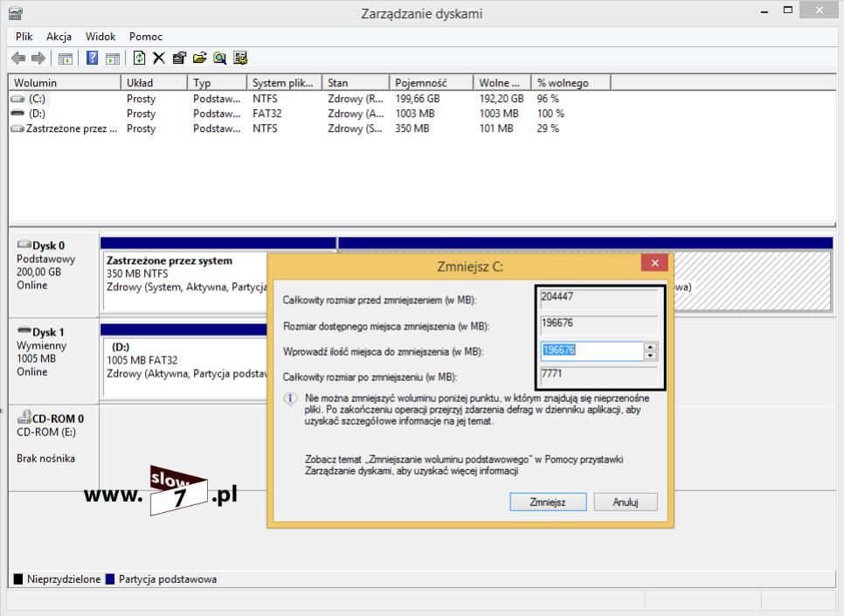Click the drive icon of volume (D:)
This screenshot has width=844, height=616.
tap(17, 113)
